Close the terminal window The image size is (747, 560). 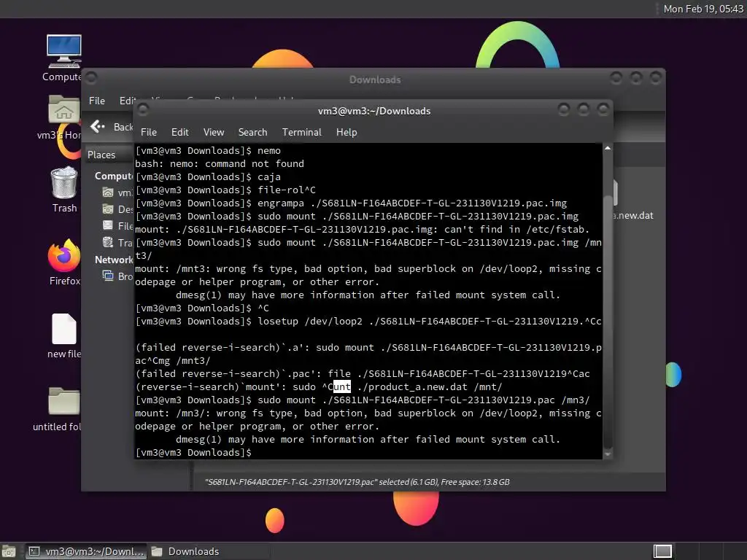pos(603,110)
